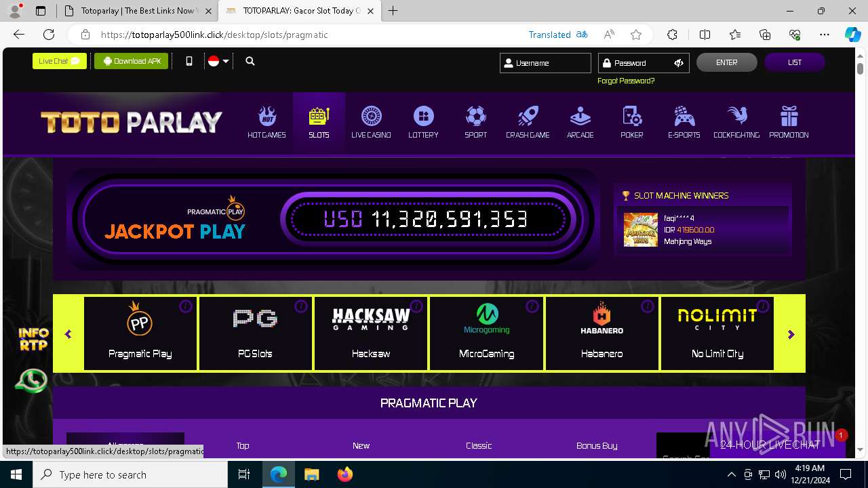Open the Lottery category
Viewport: 868px width, 488px height.
(x=423, y=123)
